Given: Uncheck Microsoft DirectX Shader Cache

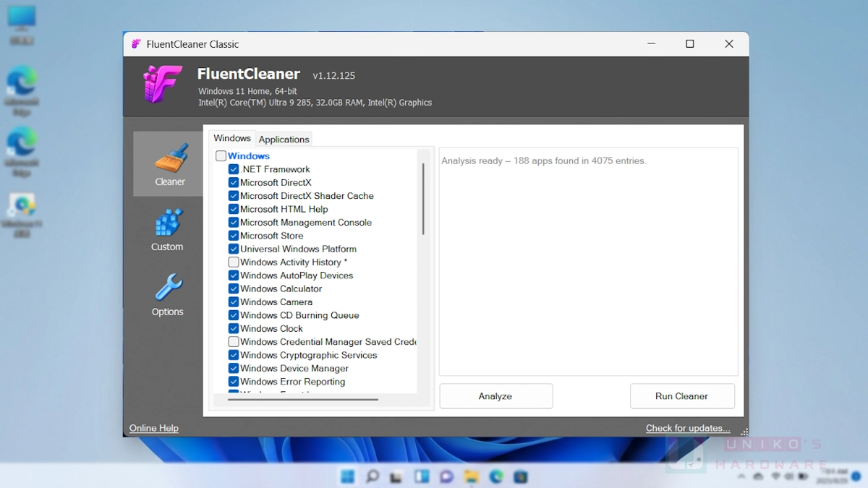Looking at the screenshot, I should click(234, 196).
